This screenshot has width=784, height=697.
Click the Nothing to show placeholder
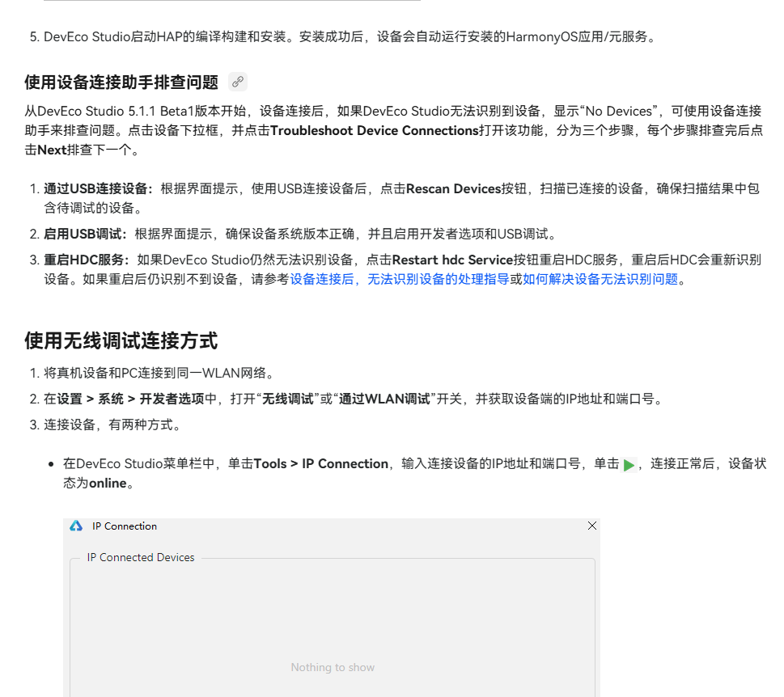click(333, 668)
